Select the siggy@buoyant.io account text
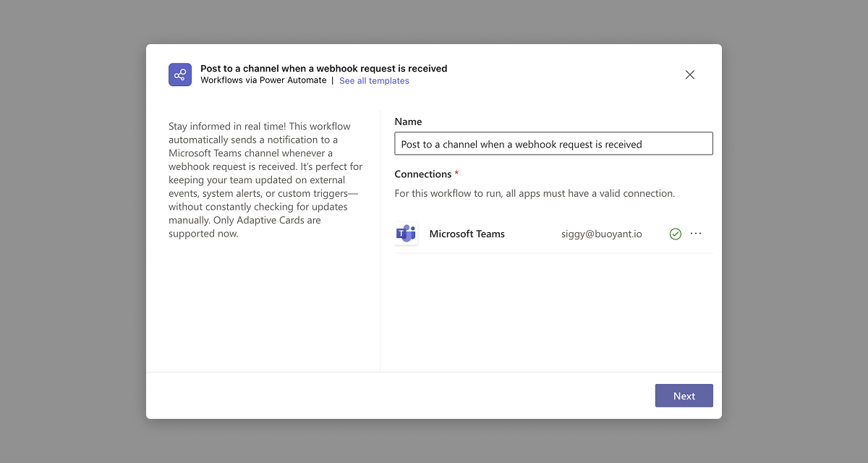 click(x=602, y=234)
